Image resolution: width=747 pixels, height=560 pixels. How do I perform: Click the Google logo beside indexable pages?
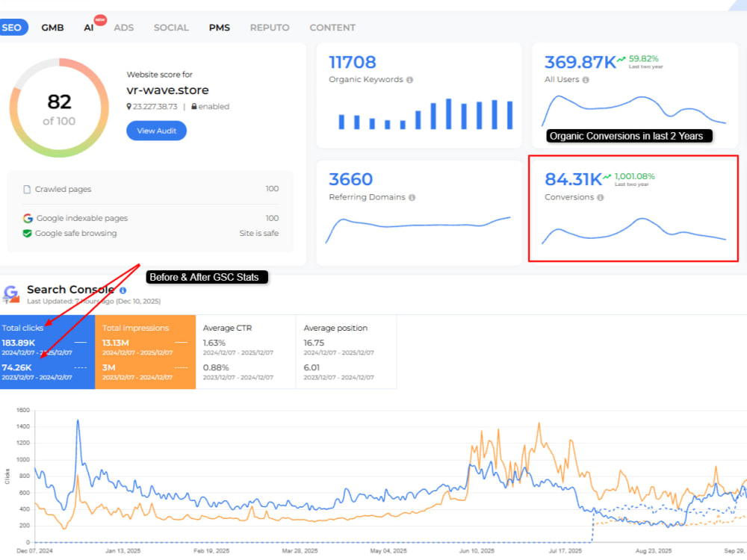pos(28,218)
